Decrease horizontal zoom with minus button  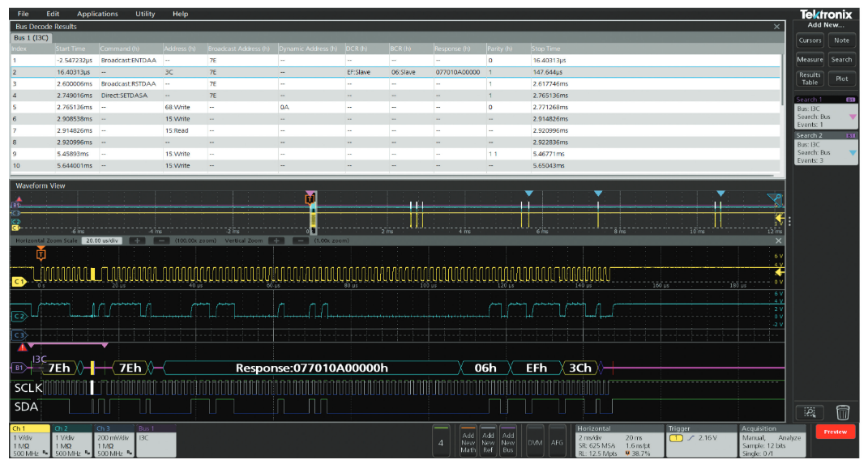coord(161,241)
